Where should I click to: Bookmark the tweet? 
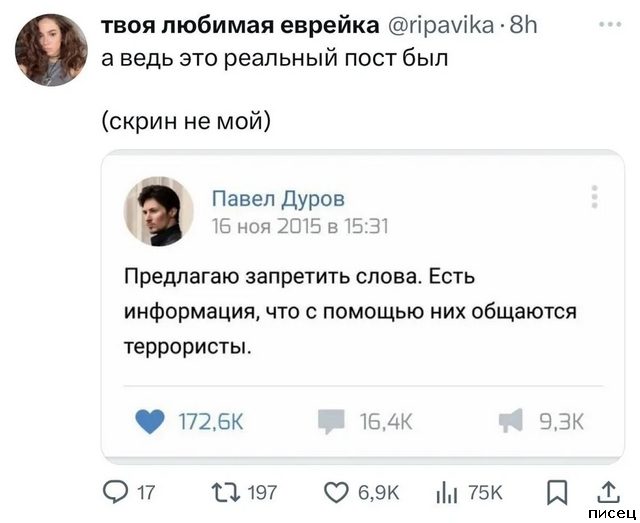click(561, 491)
